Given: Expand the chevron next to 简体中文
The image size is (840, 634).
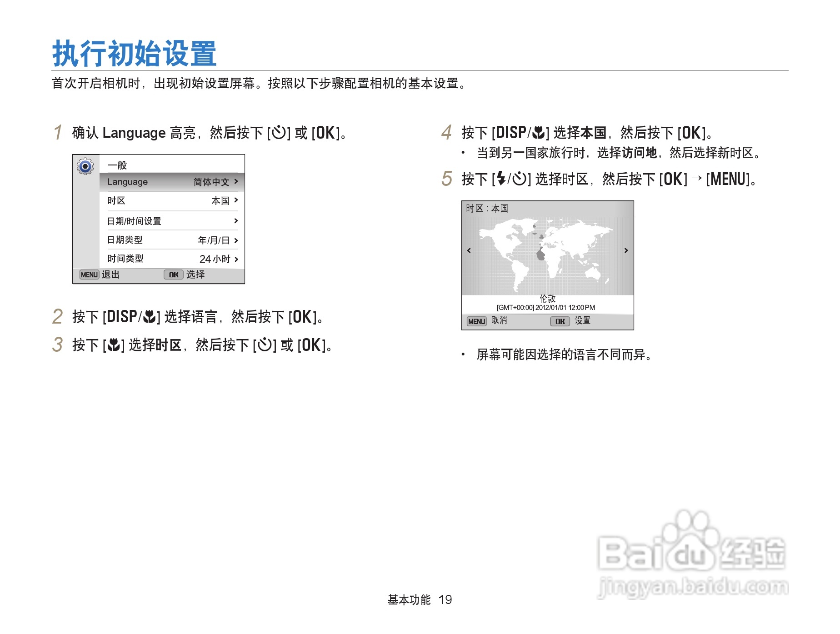Looking at the screenshot, I should [x=236, y=181].
